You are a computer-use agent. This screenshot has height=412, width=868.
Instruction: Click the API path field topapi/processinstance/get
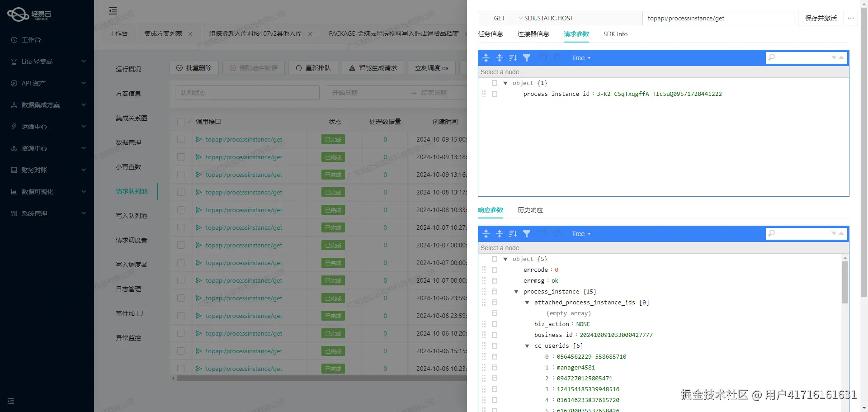(x=718, y=18)
